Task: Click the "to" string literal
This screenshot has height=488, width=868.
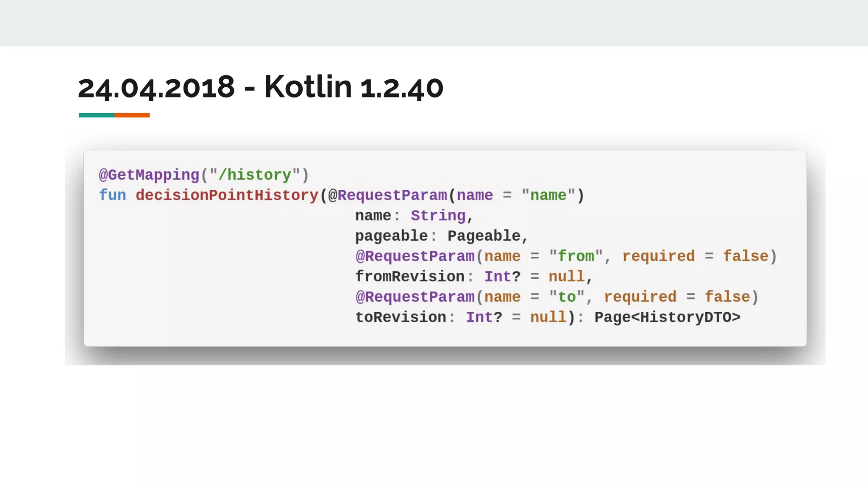Action: [567, 297]
